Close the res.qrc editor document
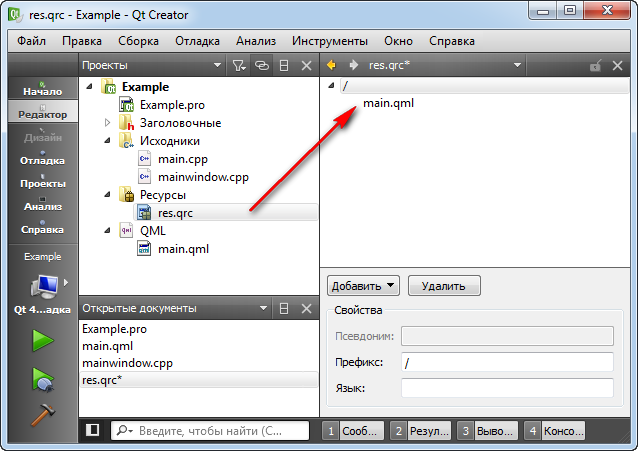Screen dimensions: 638x451 tap(617, 65)
